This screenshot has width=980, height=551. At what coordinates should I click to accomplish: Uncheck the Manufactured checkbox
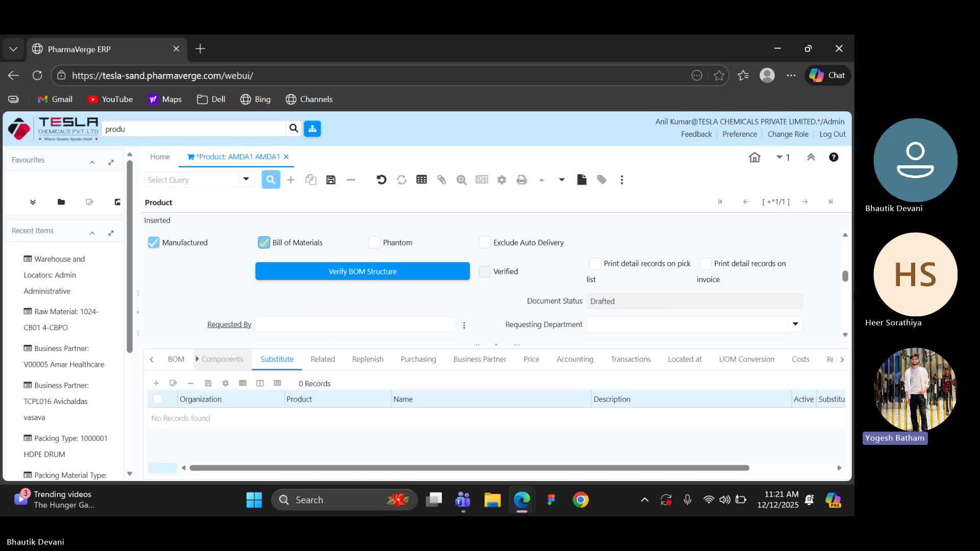click(x=153, y=242)
